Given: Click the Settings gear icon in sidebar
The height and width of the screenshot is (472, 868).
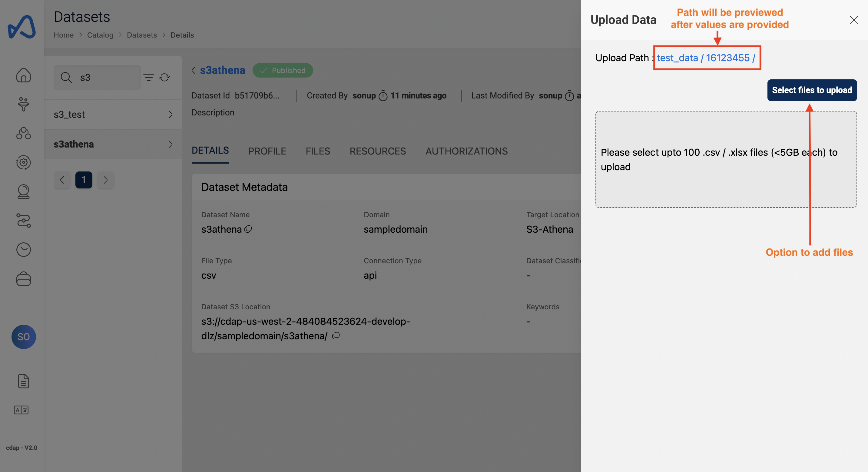Looking at the screenshot, I should click(x=23, y=163).
